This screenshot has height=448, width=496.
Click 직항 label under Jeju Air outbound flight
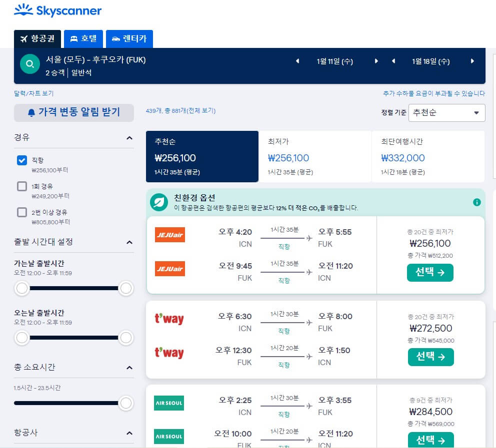click(x=284, y=246)
